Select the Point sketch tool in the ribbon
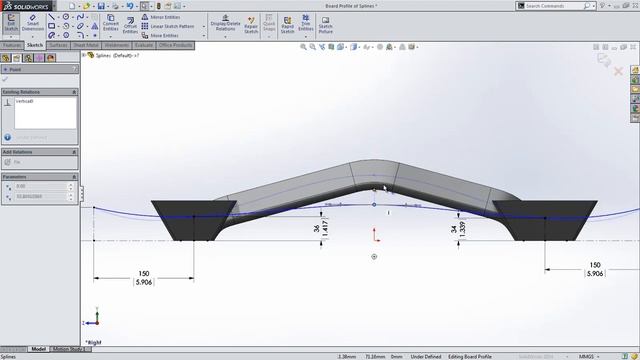640x360 pixels. (x=95, y=36)
